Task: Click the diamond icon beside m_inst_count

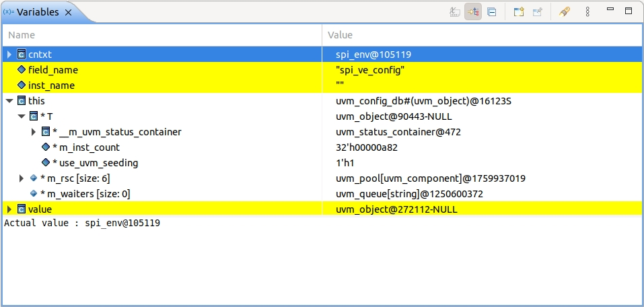Action: click(46, 147)
